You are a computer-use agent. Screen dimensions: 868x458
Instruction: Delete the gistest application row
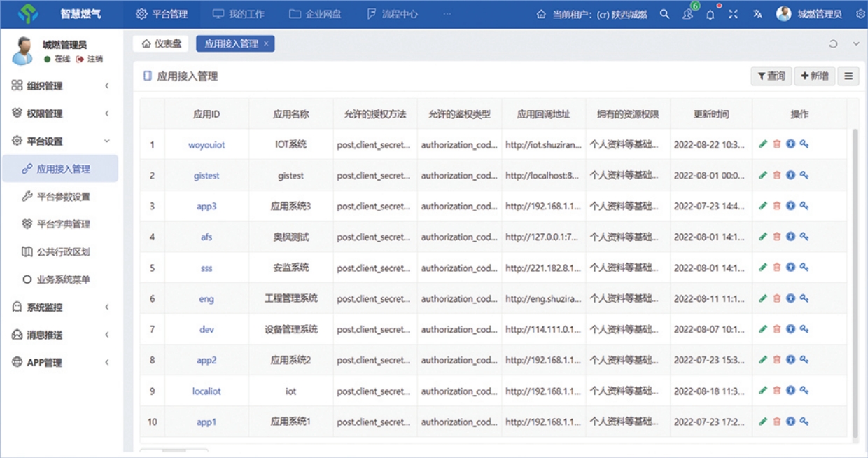pyautogui.click(x=776, y=175)
